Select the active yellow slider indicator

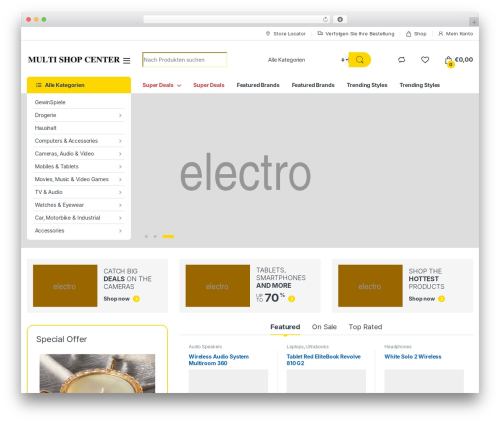[x=168, y=236]
